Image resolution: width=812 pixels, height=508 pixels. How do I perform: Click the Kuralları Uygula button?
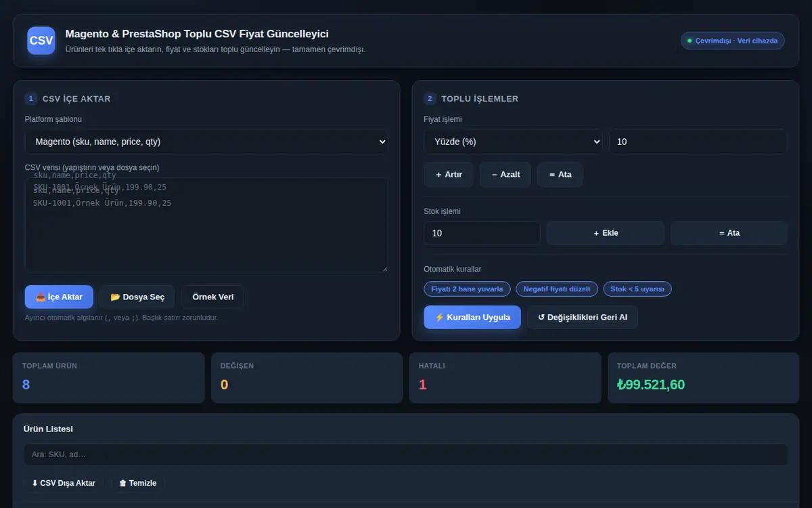[x=472, y=317]
